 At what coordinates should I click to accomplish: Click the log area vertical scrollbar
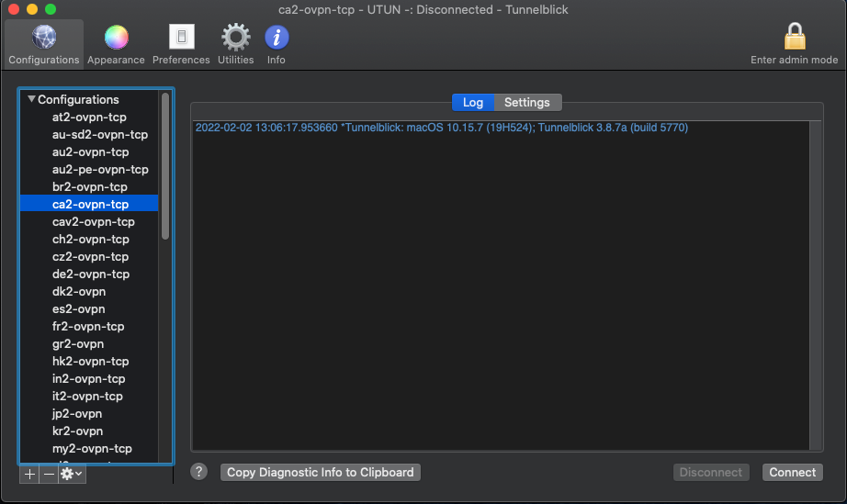click(x=816, y=286)
